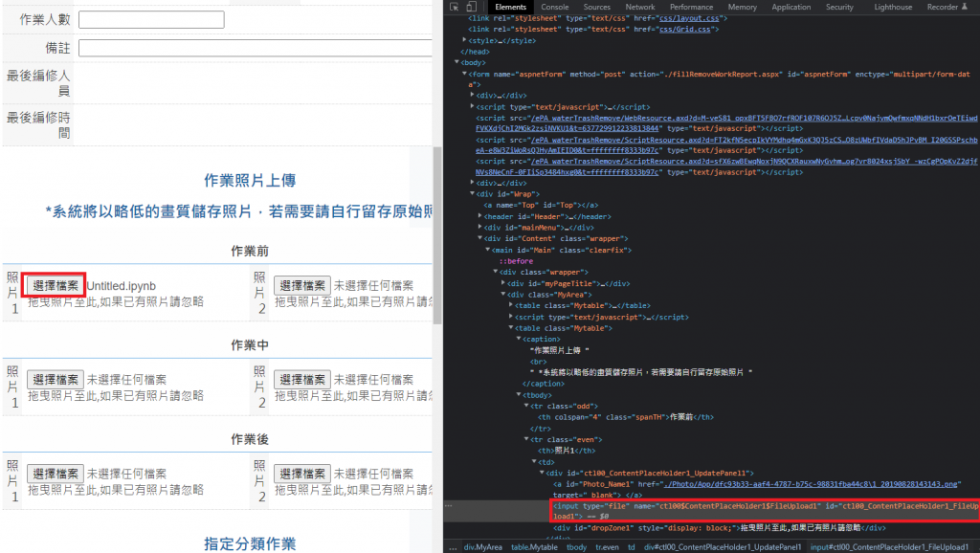Screen dimensions: 980x553
Task: Collapse the caption element node
Action: 518,339
